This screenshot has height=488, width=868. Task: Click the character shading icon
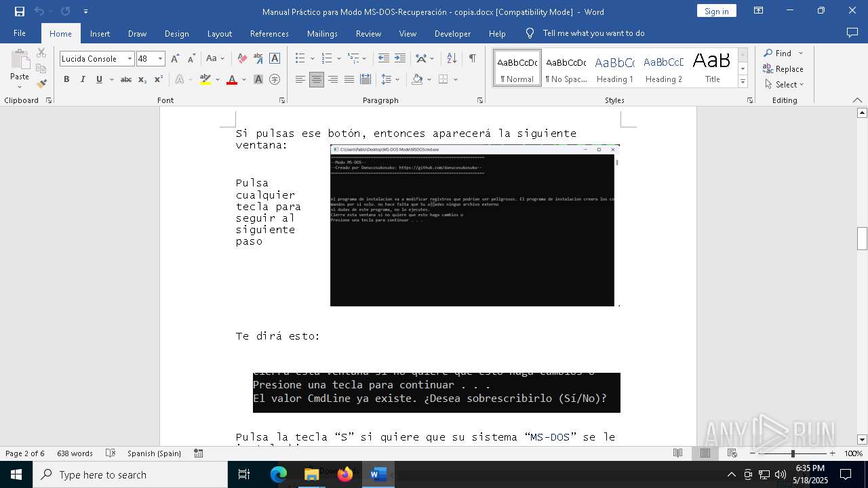[x=258, y=79]
